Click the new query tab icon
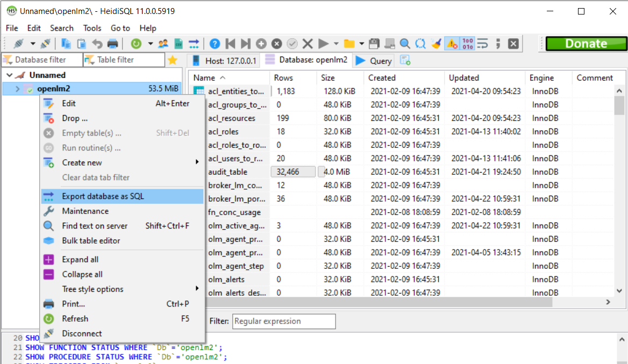628x364 pixels. point(405,61)
